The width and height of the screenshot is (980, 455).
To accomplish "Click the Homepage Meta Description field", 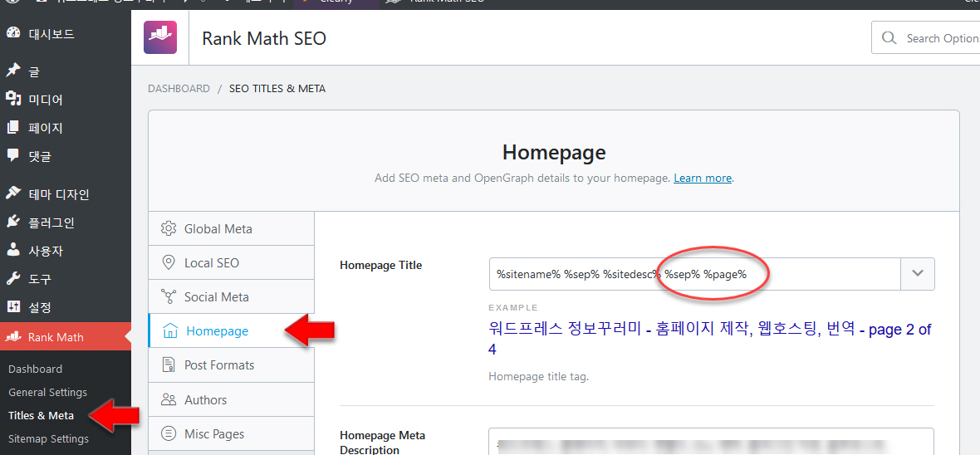I will click(711, 441).
